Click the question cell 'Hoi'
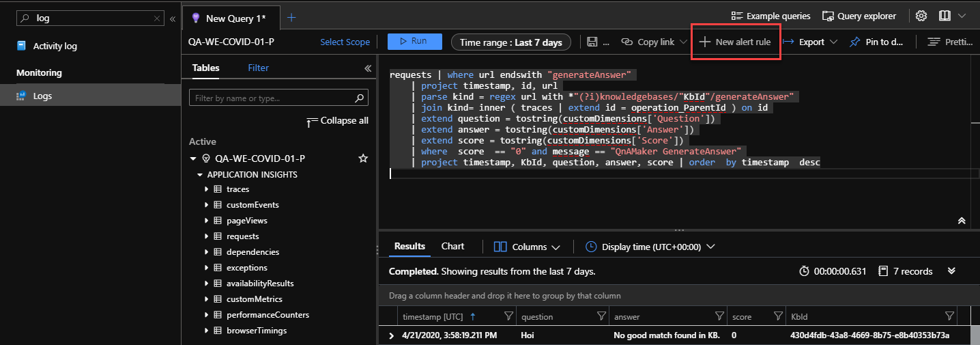The width and height of the screenshot is (980, 345). (x=528, y=335)
